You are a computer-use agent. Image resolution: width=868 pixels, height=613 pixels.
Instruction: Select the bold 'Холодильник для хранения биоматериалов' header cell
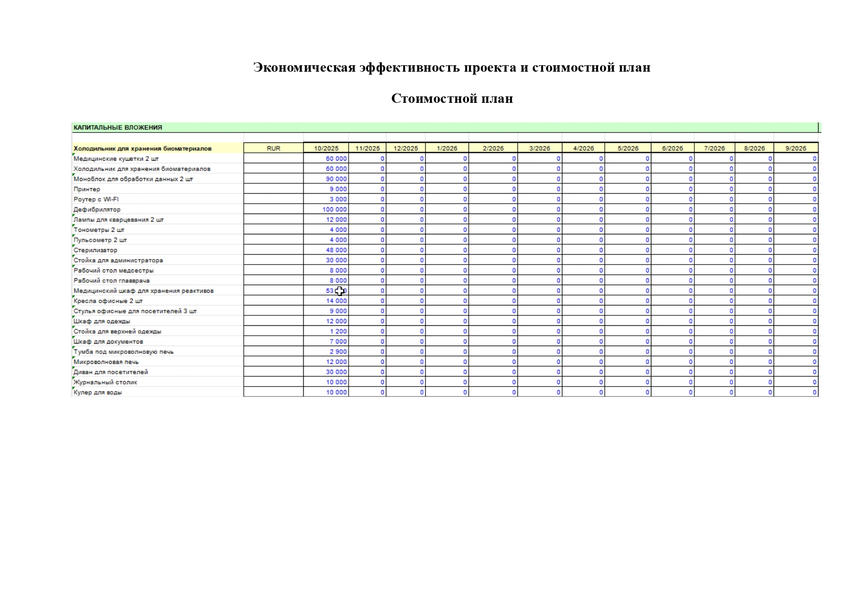point(142,148)
